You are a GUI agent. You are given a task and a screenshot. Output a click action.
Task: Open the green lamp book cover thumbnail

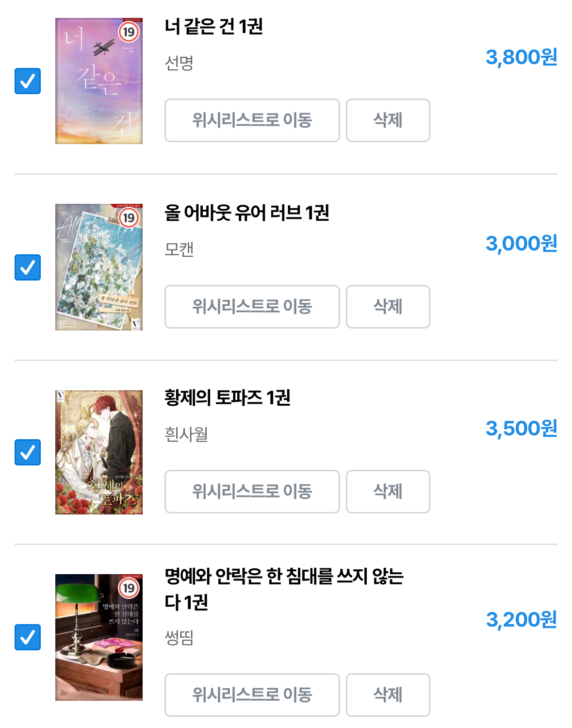coord(99,637)
